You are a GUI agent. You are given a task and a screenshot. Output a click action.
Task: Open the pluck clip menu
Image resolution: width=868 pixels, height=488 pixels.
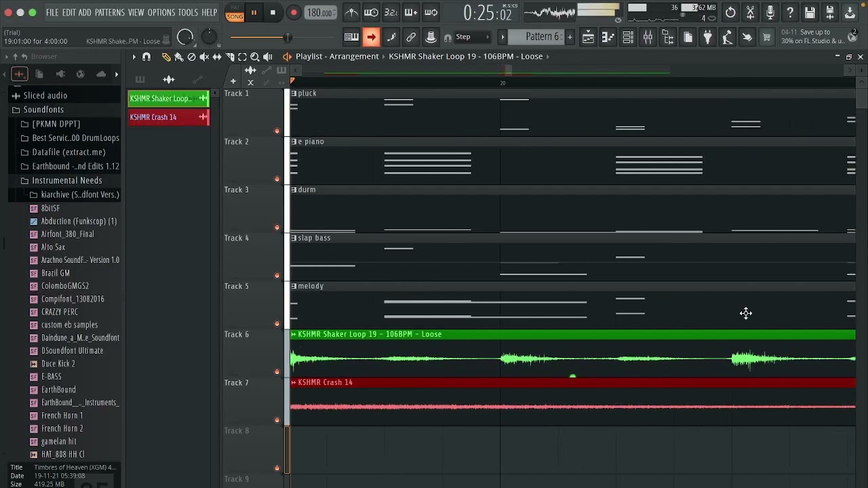coord(294,94)
